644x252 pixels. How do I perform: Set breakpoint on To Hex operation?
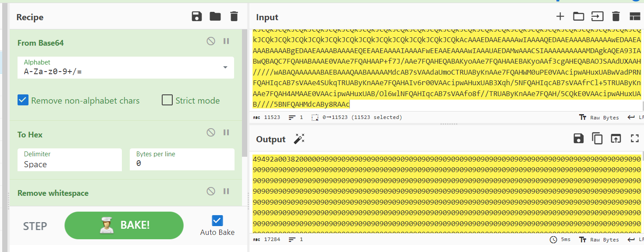[226, 133]
